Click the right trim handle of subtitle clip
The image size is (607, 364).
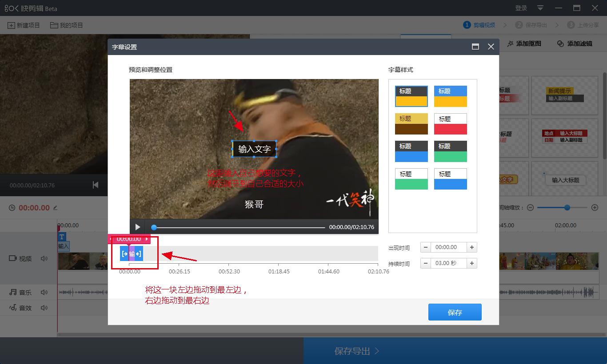(139, 254)
